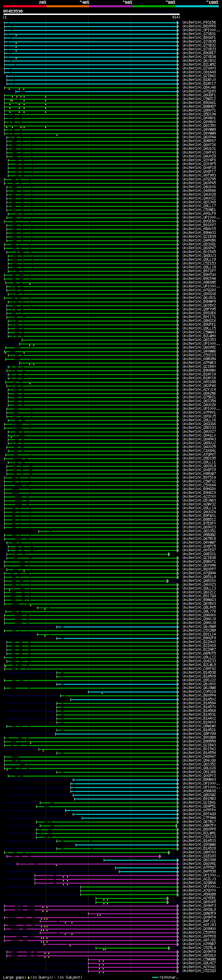Select the UniRef100_B2LWM2 label
222x980 pixels.
[199, 65]
